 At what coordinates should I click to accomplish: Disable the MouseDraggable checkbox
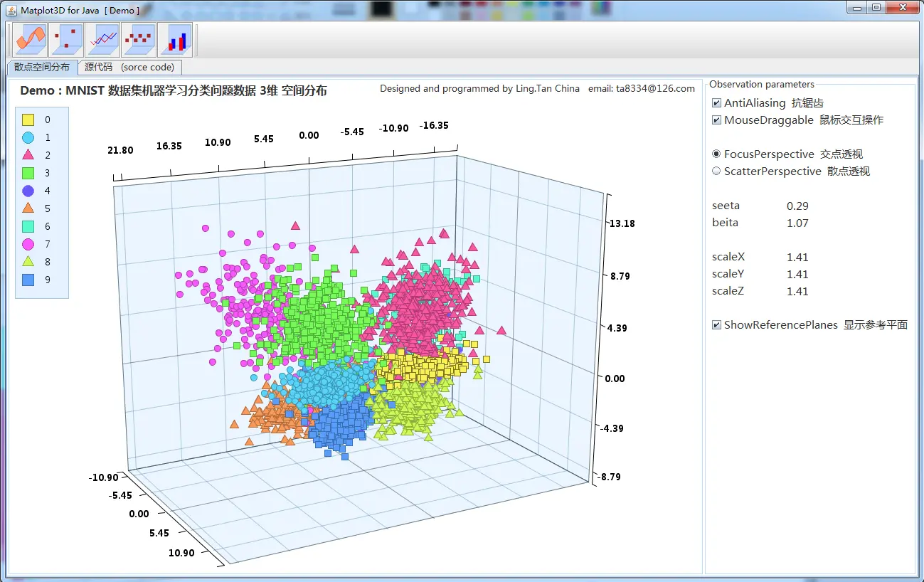pos(716,120)
